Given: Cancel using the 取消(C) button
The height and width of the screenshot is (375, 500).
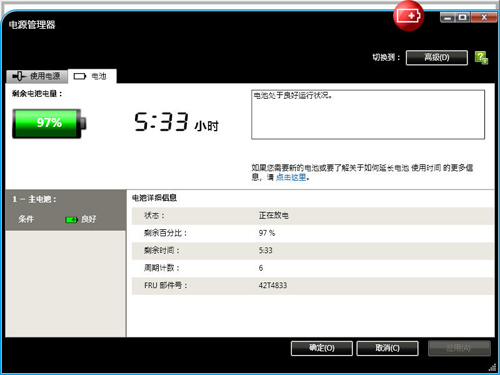Looking at the screenshot, I should 387,348.
